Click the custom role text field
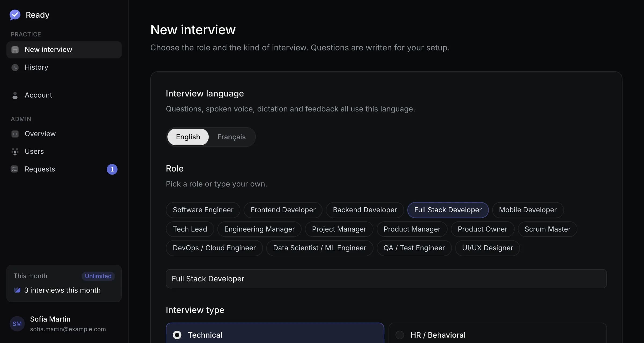This screenshot has width=644, height=343. point(386,279)
